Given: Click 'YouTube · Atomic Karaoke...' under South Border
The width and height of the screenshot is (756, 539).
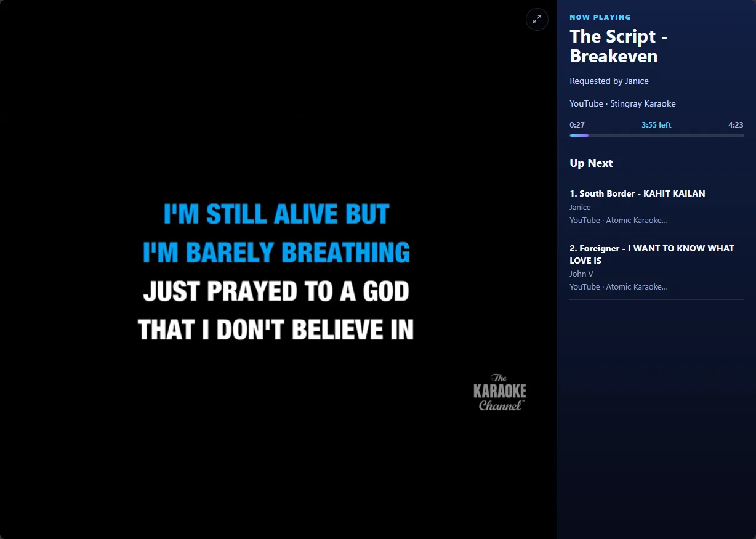Looking at the screenshot, I should tap(618, 221).
